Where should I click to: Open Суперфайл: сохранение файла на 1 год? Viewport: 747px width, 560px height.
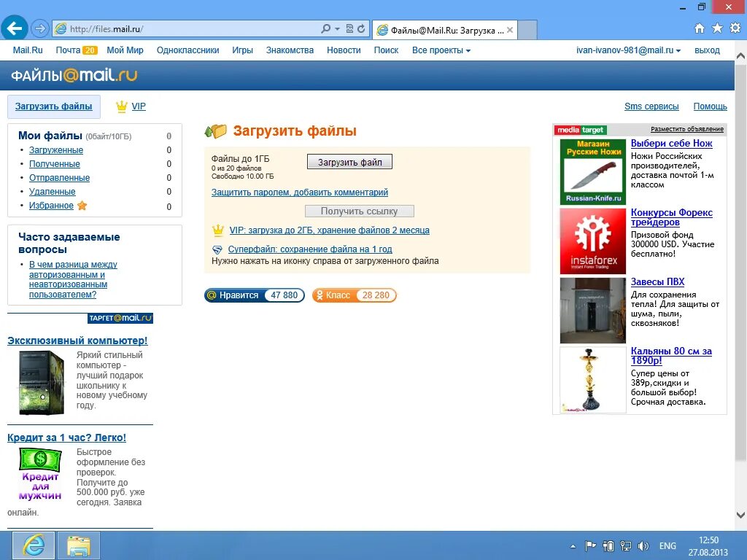point(309,249)
